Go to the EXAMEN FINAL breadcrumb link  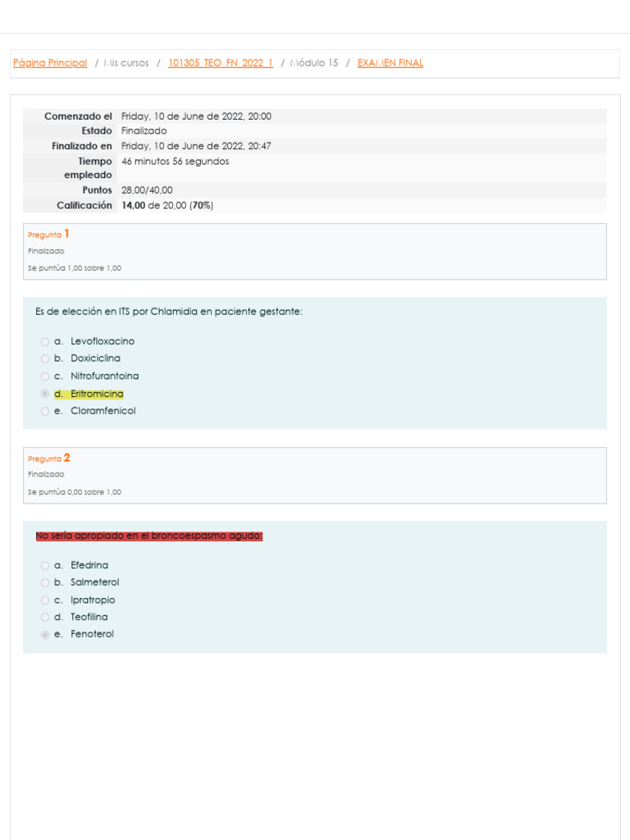(390, 63)
